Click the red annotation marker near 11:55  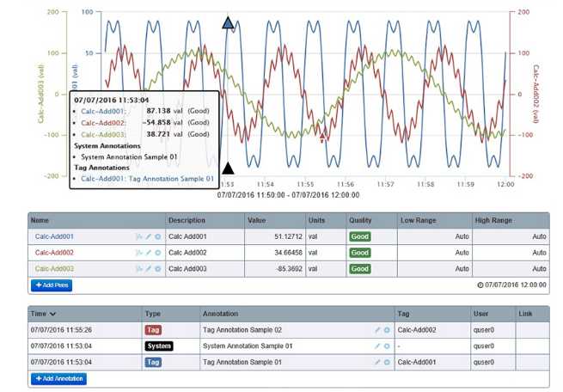(x=323, y=135)
